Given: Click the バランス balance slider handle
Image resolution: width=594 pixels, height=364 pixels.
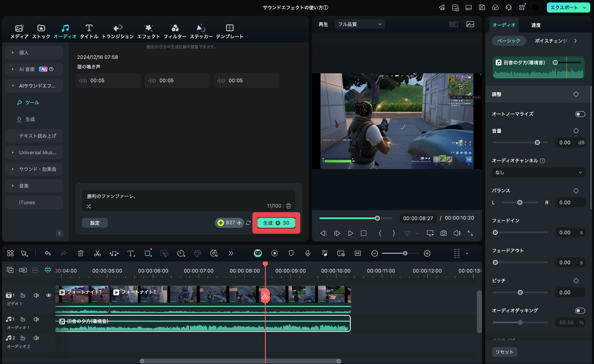Looking at the screenshot, I should 520,202.
